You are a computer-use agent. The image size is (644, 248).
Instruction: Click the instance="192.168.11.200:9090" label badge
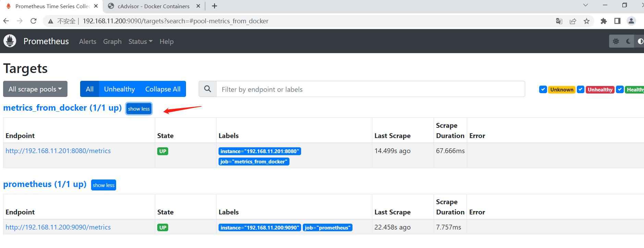[260, 227]
